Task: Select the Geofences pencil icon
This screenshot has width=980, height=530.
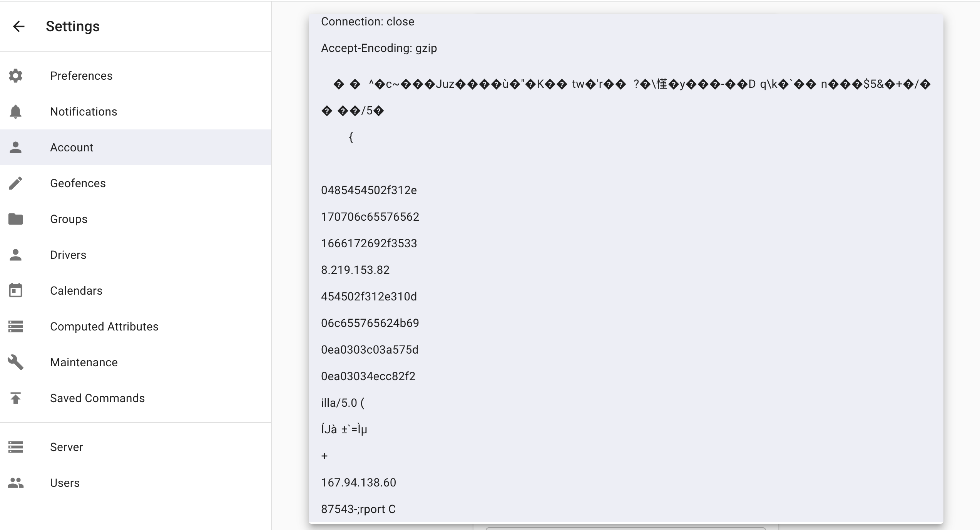Action: (x=16, y=183)
